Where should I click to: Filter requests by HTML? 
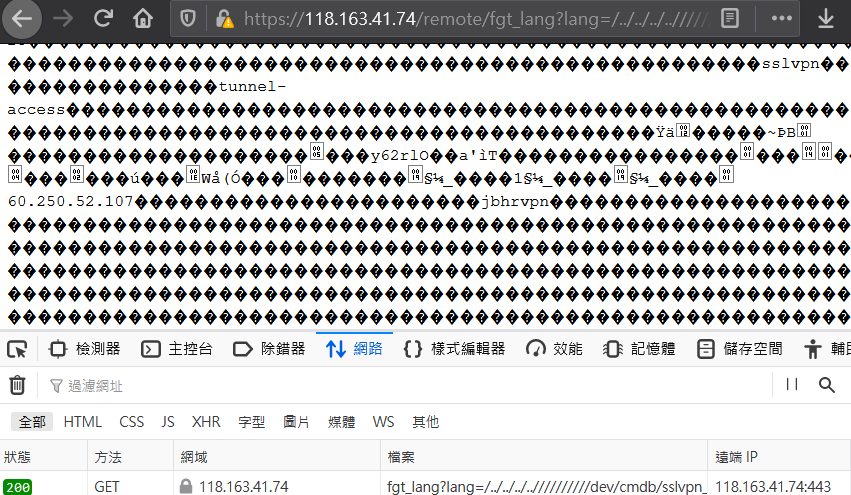click(82, 422)
